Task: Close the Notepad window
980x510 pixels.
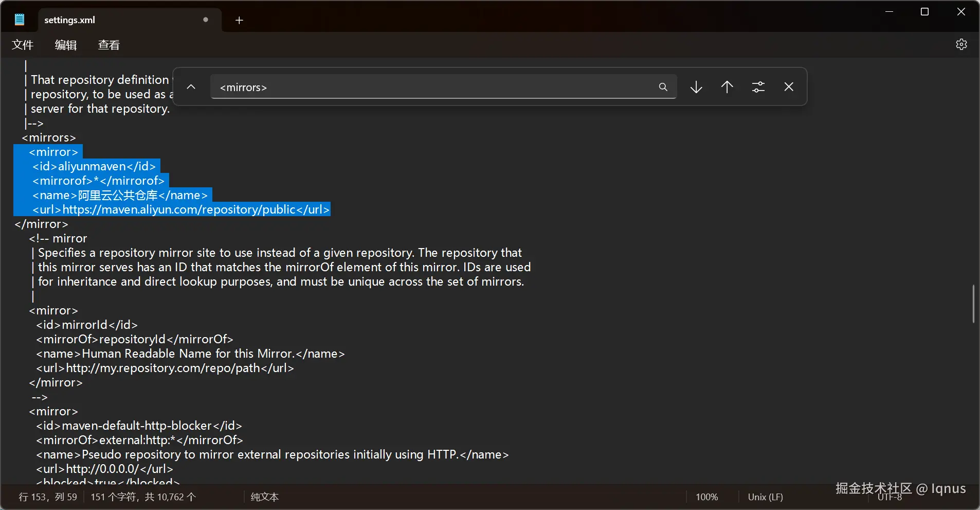Action: click(961, 12)
